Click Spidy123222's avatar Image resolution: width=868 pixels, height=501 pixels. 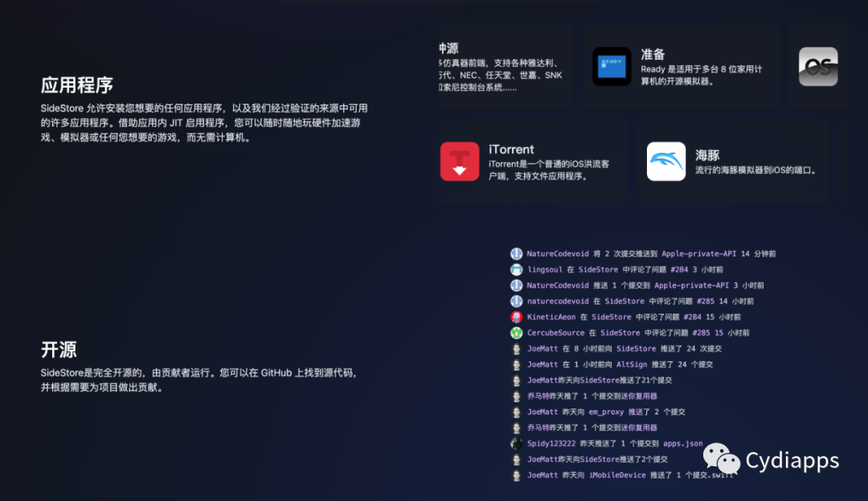[517, 443]
